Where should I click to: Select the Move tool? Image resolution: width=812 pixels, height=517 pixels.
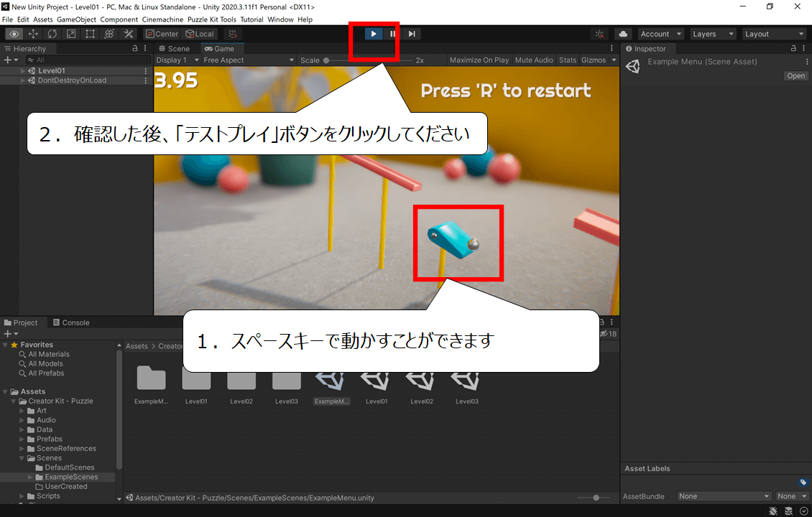coord(33,34)
